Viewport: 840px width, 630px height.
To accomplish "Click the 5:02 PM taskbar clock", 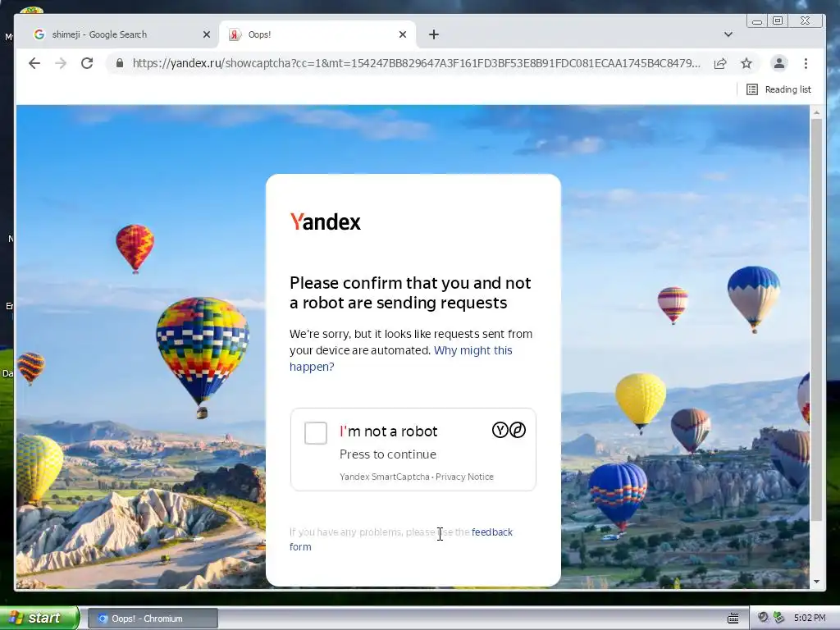I will [810, 619].
